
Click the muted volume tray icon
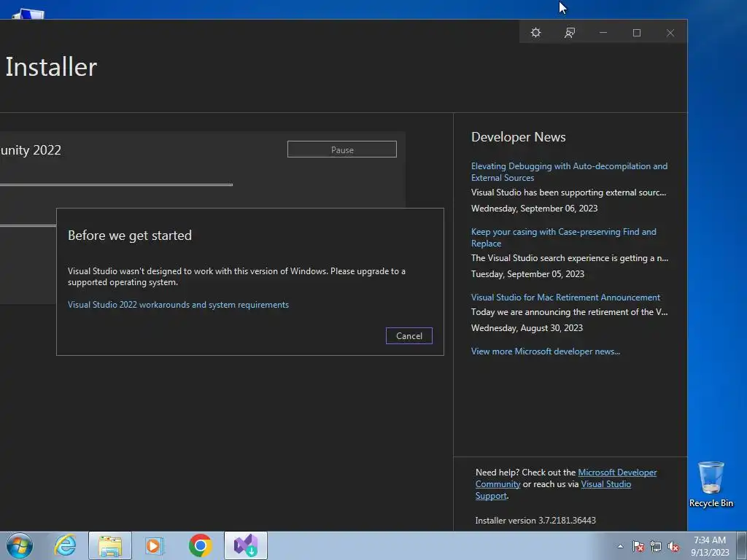point(673,546)
